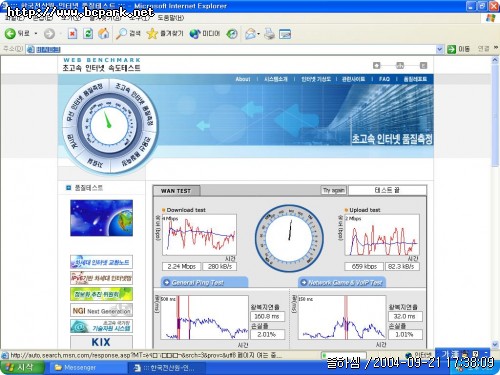Click the IE Back arrow button
The height and width of the screenshot is (375, 500).
pyautogui.click(x=10, y=34)
